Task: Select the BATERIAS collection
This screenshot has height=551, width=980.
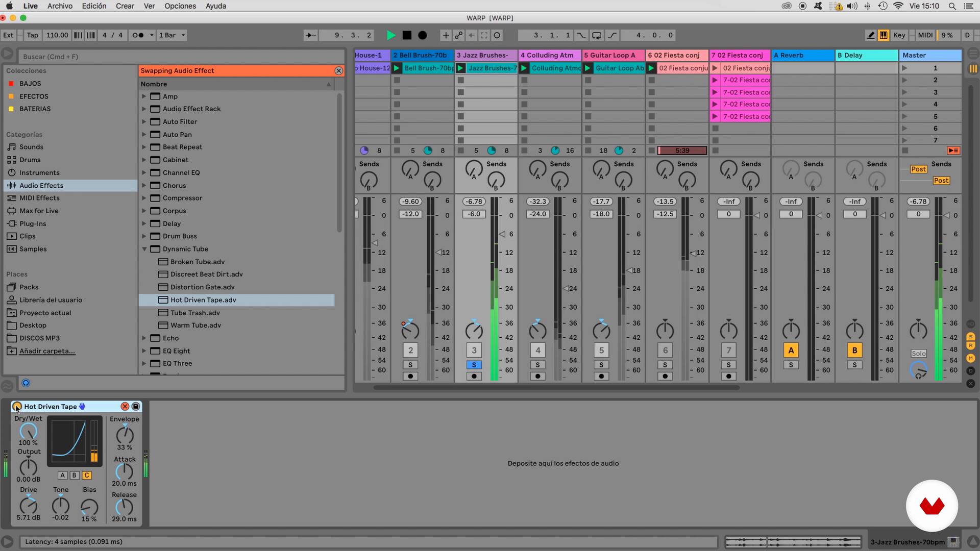Action: 35,109
